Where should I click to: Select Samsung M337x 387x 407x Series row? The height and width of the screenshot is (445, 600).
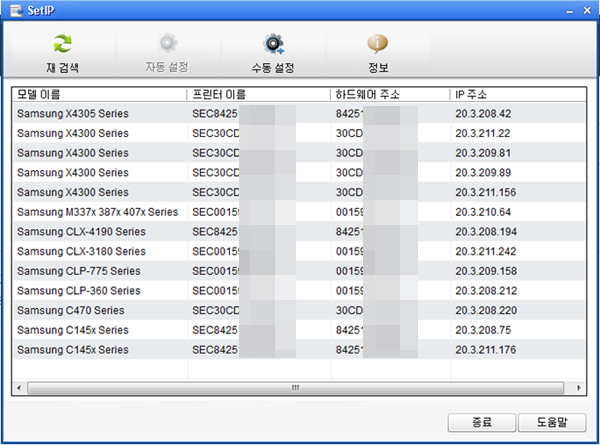[x=299, y=212]
